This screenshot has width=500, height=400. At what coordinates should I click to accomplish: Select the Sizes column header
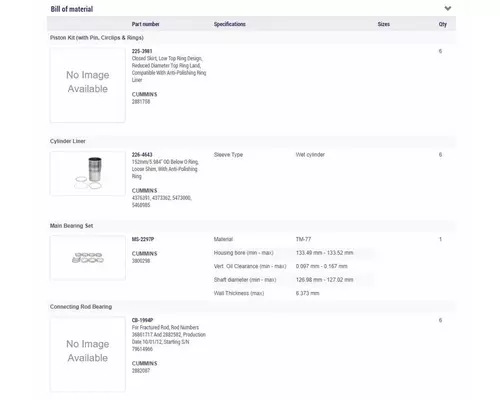tap(384, 24)
